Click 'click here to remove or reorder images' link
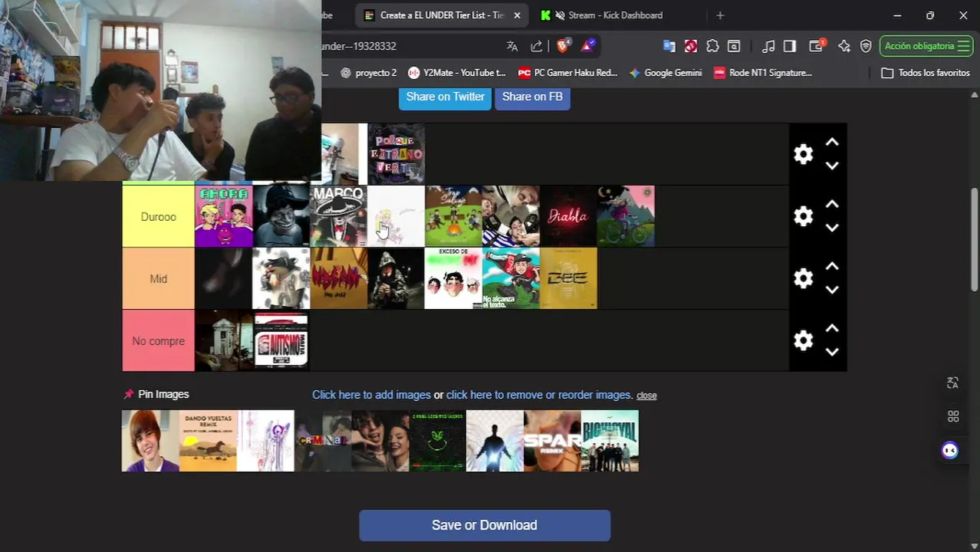The height and width of the screenshot is (552, 980). tap(540, 395)
